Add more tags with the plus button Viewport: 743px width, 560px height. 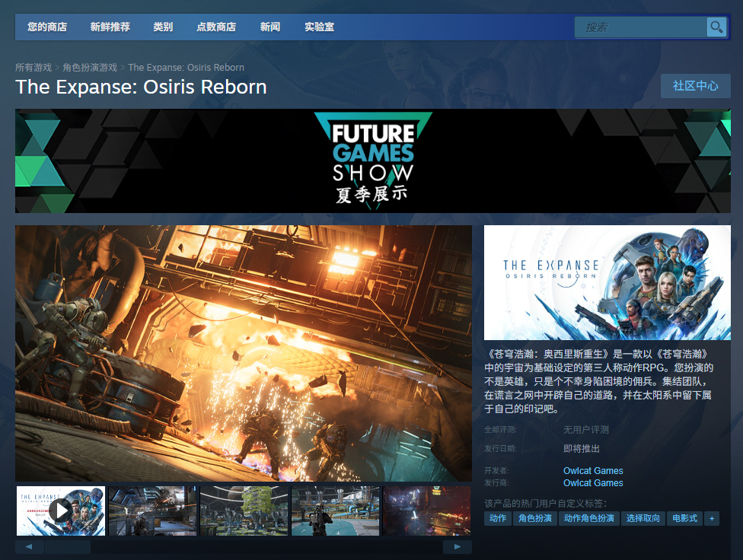[x=712, y=518]
